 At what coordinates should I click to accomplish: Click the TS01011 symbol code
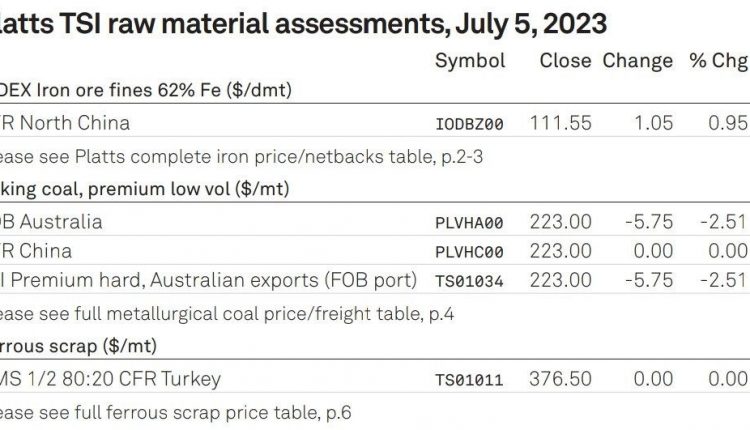469,380
